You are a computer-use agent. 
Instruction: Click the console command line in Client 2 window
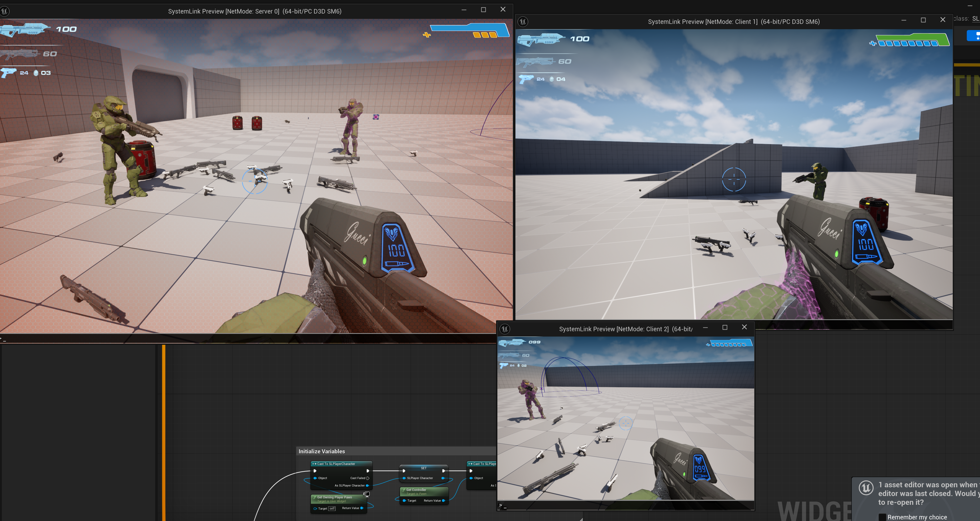(626, 505)
